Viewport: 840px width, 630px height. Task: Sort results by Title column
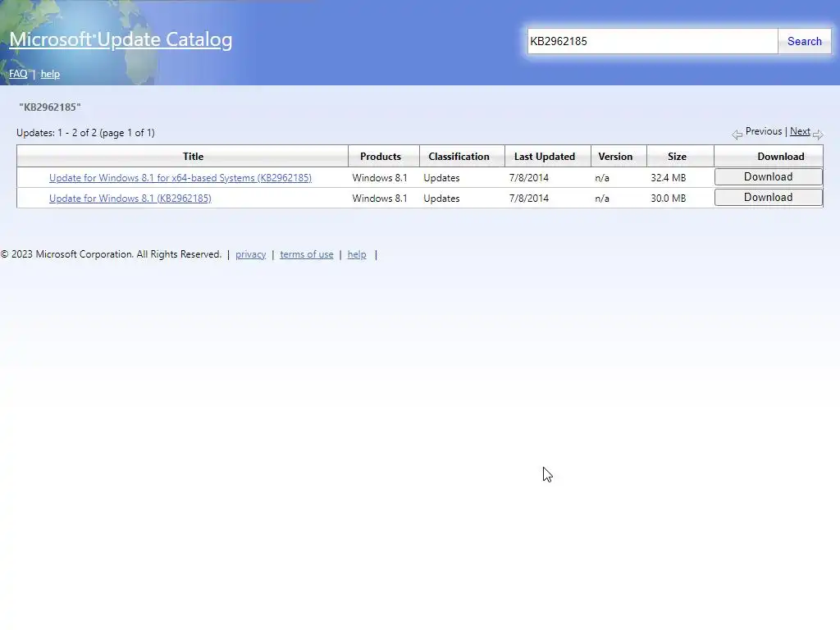point(193,157)
